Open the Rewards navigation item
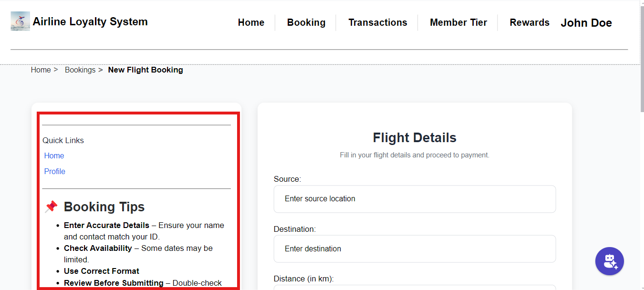Image resolution: width=644 pixels, height=290 pixels. tap(529, 22)
